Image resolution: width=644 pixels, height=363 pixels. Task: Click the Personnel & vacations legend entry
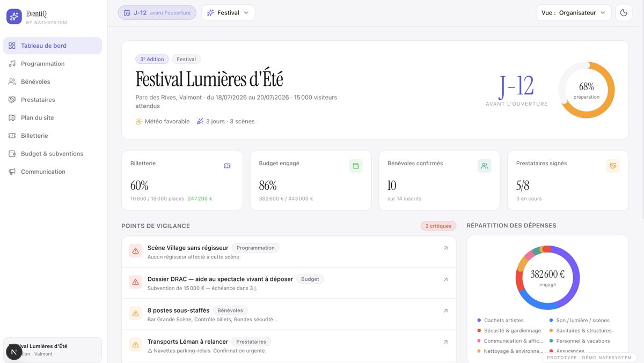(580, 341)
